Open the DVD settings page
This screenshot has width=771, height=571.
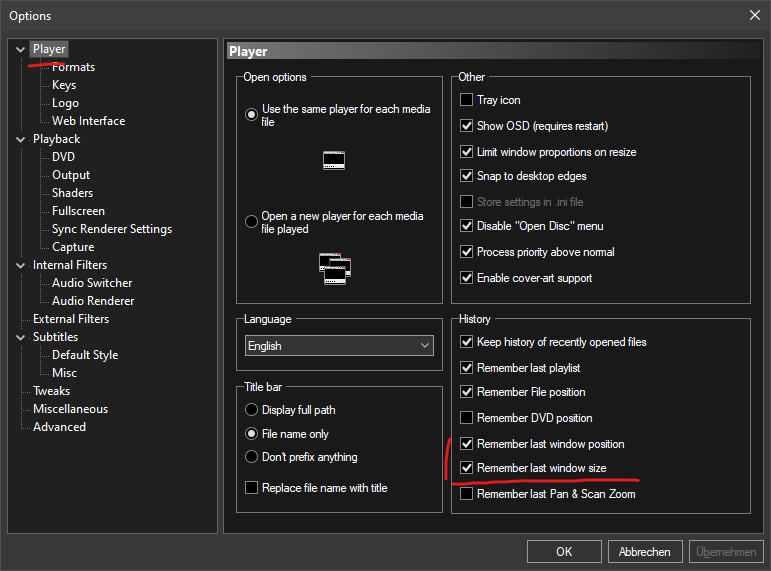[63, 157]
